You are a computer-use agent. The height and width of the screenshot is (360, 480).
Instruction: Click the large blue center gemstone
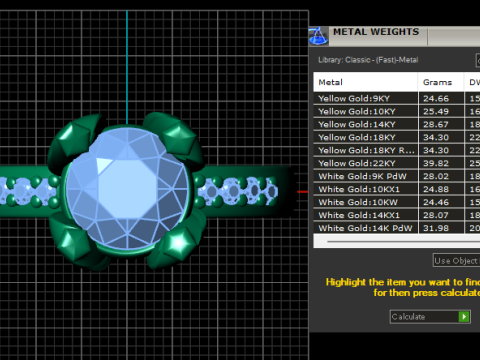click(127, 188)
